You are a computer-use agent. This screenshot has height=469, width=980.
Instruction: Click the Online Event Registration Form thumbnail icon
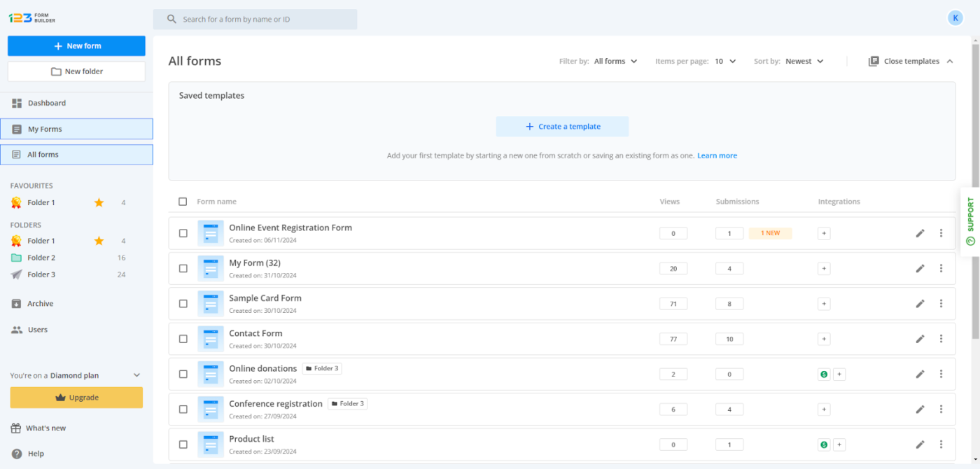pyautogui.click(x=210, y=233)
